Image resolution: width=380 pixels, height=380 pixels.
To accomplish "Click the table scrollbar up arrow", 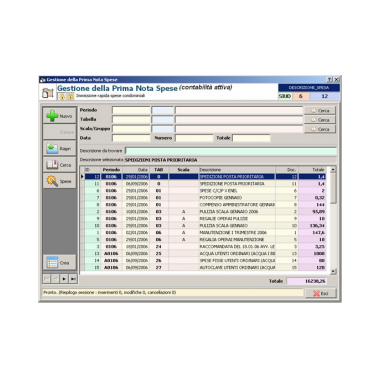I will 333,170.
